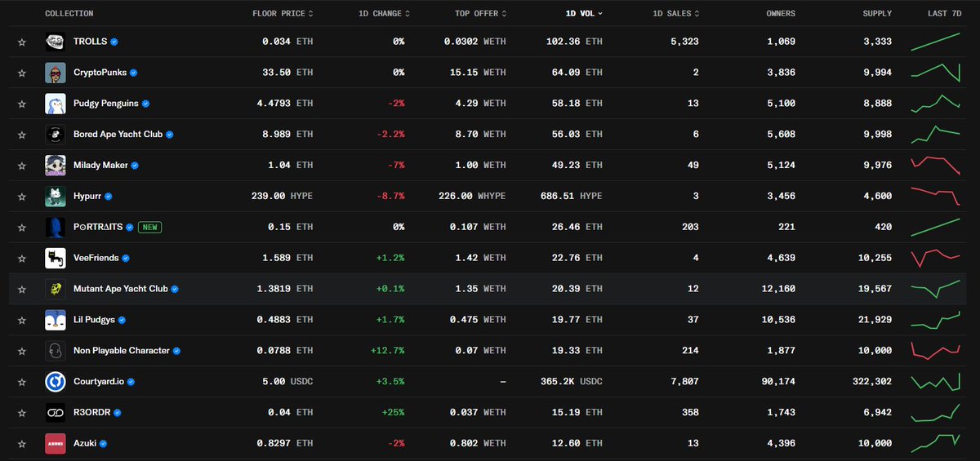The width and height of the screenshot is (980, 461).
Task: Click the 322,302 supply value
Action: 872,382
